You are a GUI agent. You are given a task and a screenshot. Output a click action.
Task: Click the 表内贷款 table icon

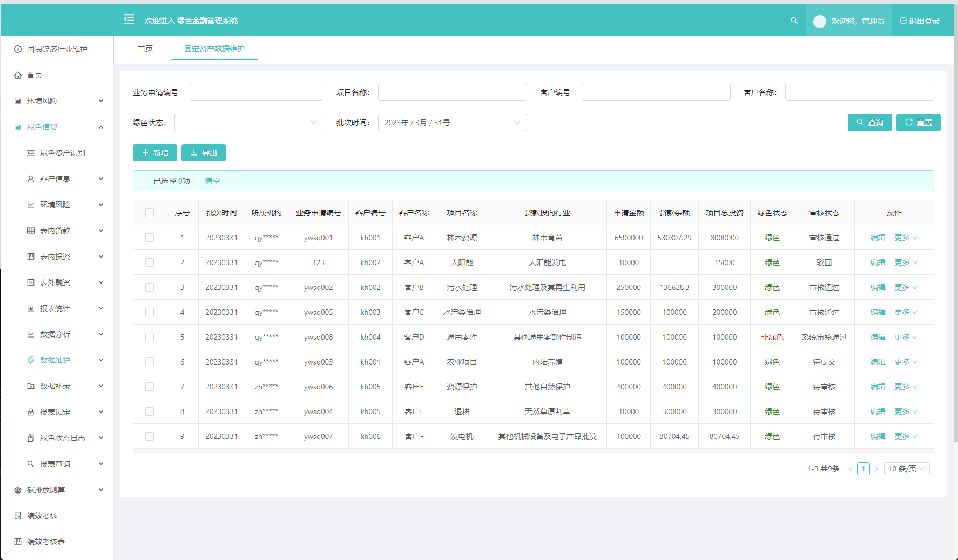31,231
